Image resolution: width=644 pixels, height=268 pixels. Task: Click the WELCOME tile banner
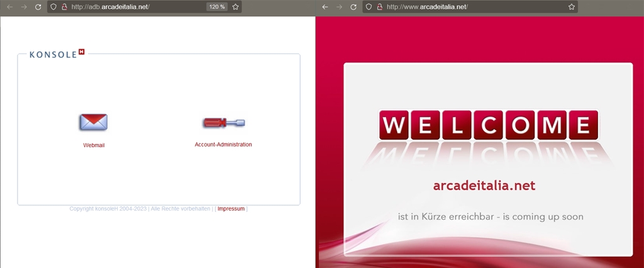[488, 125]
